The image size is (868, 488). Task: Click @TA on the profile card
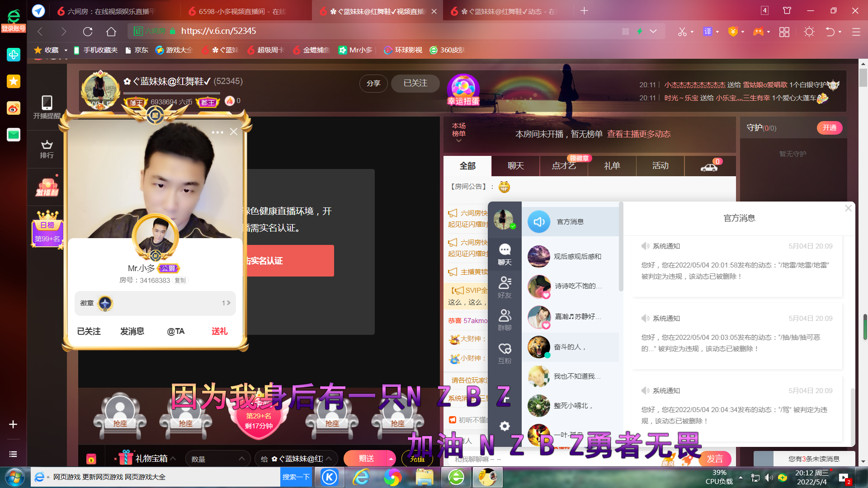click(175, 331)
